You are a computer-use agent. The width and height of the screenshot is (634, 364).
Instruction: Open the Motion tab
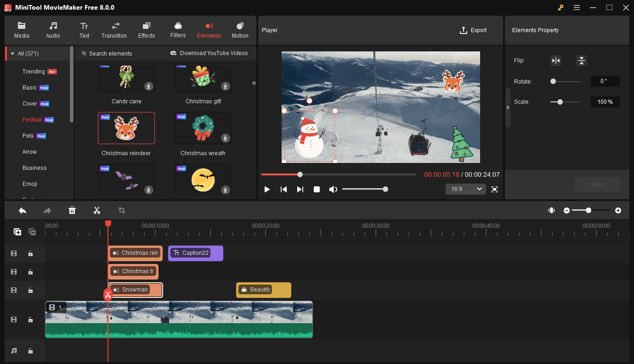(x=240, y=30)
